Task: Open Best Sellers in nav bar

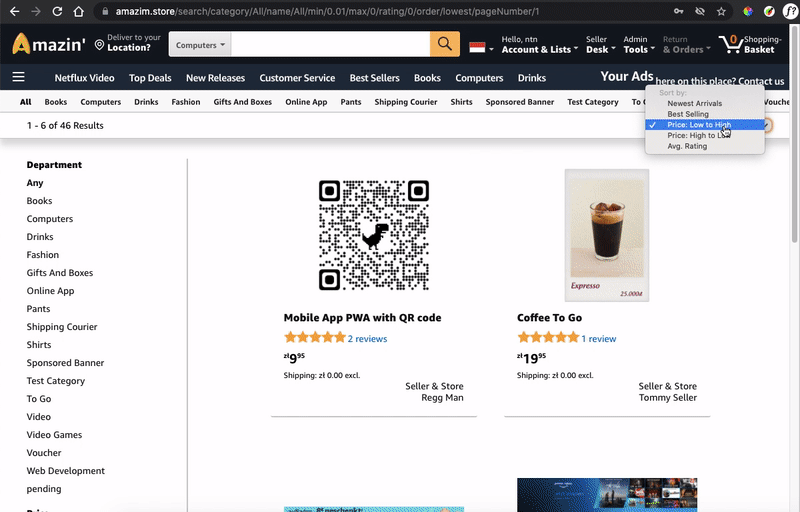Action: [x=374, y=78]
